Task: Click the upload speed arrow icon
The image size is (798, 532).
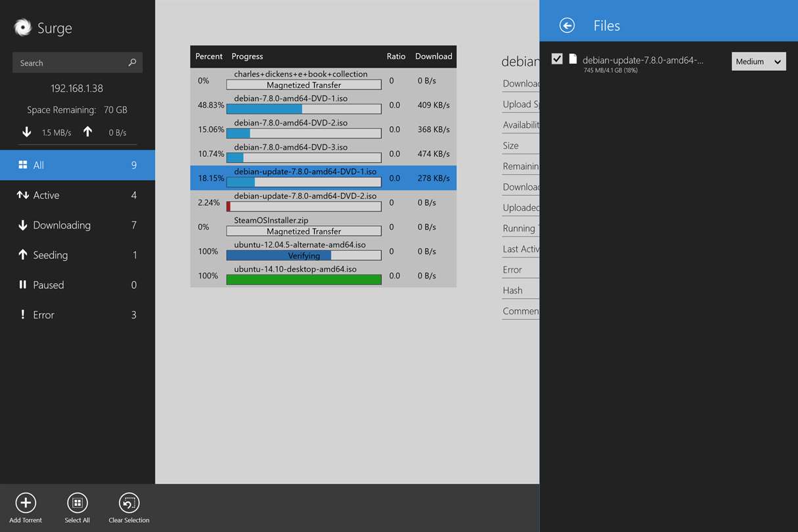Action: [88, 132]
